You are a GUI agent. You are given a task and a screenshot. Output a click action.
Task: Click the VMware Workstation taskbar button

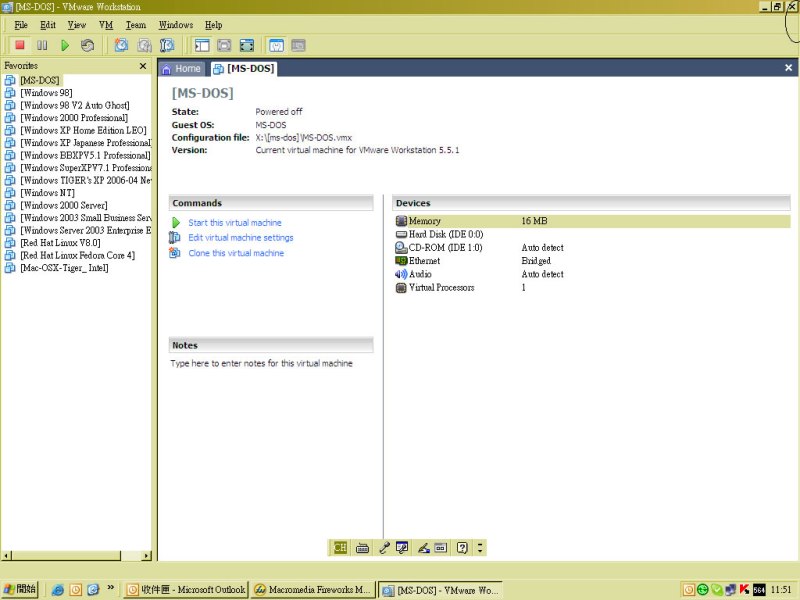pos(440,590)
